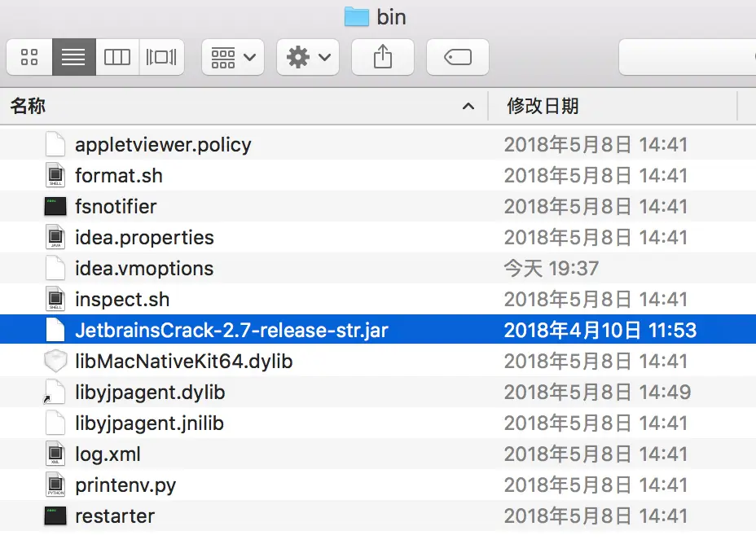Image resolution: width=756 pixels, height=544 pixels.
Task: Click the 2018年4月10日 11:53 date cell
Action: pos(600,330)
